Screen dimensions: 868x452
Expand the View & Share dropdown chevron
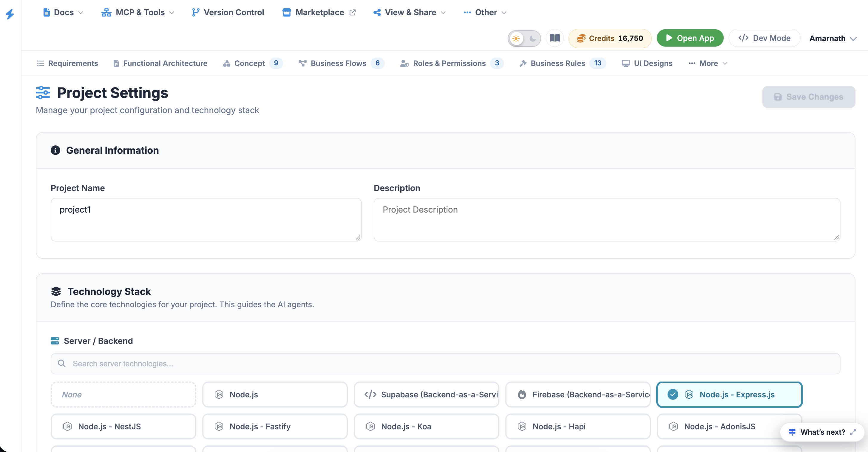[443, 13]
